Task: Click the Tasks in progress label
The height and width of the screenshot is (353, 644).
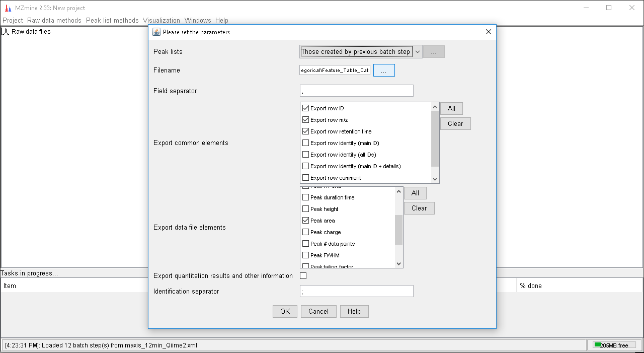Action: click(x=29, y=273)
